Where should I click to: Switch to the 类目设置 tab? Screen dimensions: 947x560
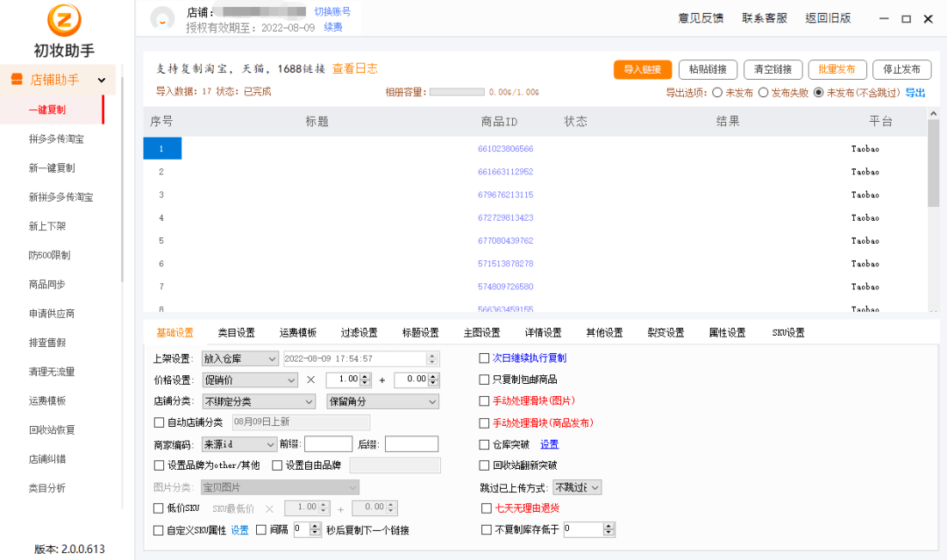pyautogui.click(x=236, y=332)
